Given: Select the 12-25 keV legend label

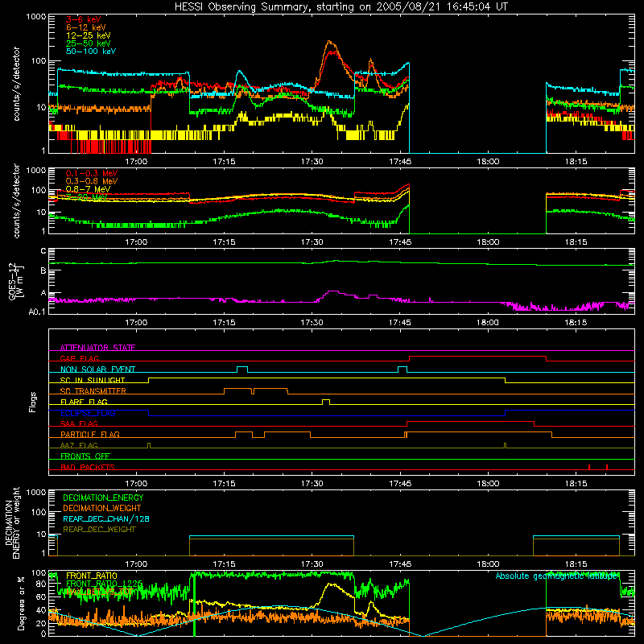Looking at the screenshot, I should (89, 35).
